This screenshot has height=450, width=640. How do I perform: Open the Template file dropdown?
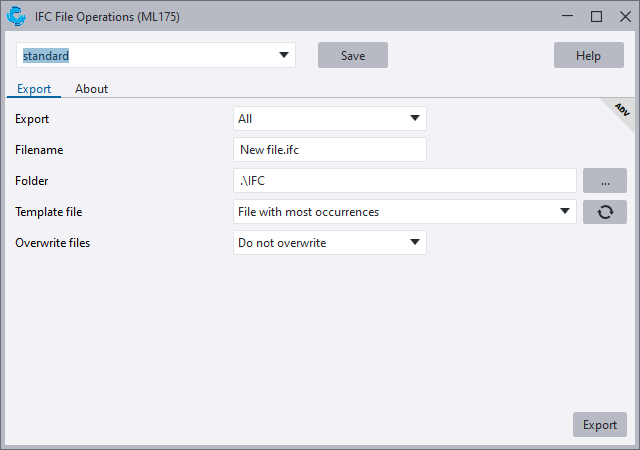(x=565, y=212)
